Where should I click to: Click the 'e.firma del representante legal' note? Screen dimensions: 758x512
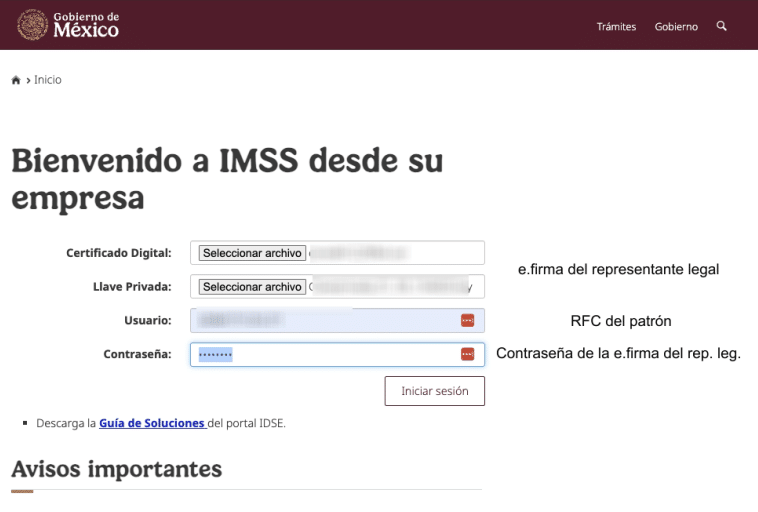point(618,269)
